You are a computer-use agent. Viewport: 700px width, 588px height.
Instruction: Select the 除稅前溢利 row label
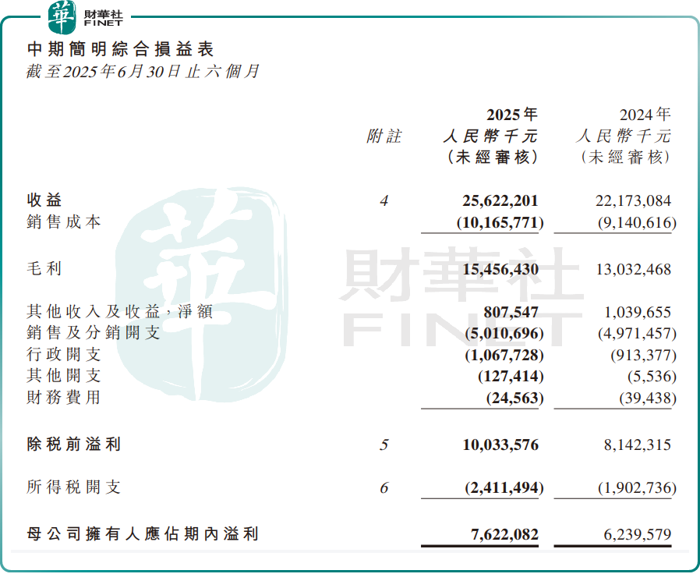point(73,445)
